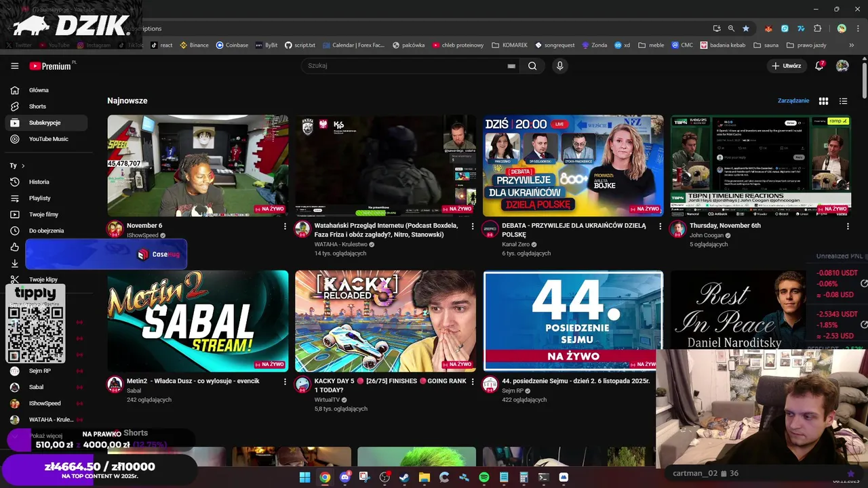868x488 pixels.
Task: Open Główna in the sidebar
Action: (x=46, y=90)
